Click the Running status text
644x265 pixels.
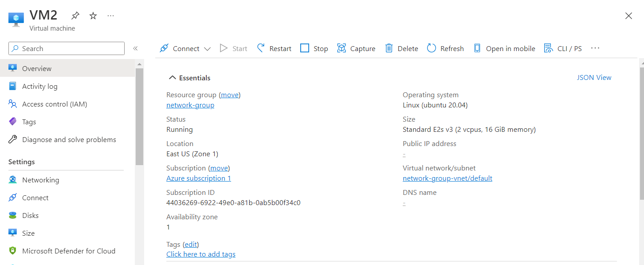point(180,130)
